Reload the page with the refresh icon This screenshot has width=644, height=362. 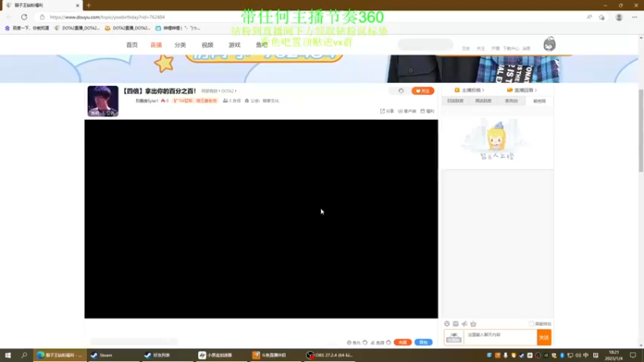coord(24,17)
